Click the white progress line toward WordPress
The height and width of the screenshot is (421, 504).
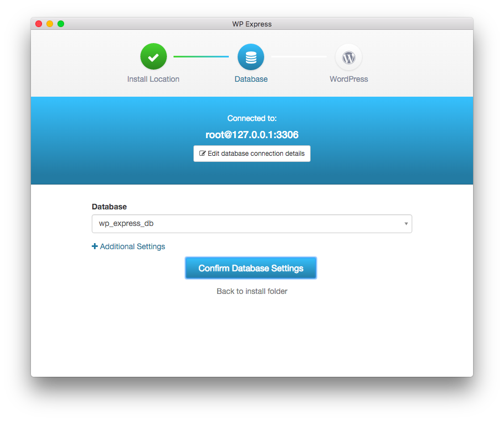coord(298,56)
